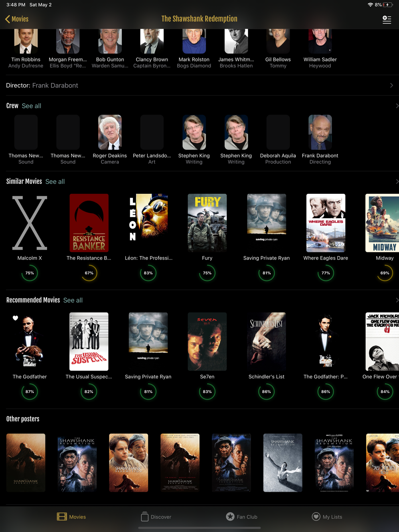Select Peter Landsdown Art crew placeholder
This screenshot has width=399, height=532.
tap(152, 132)
